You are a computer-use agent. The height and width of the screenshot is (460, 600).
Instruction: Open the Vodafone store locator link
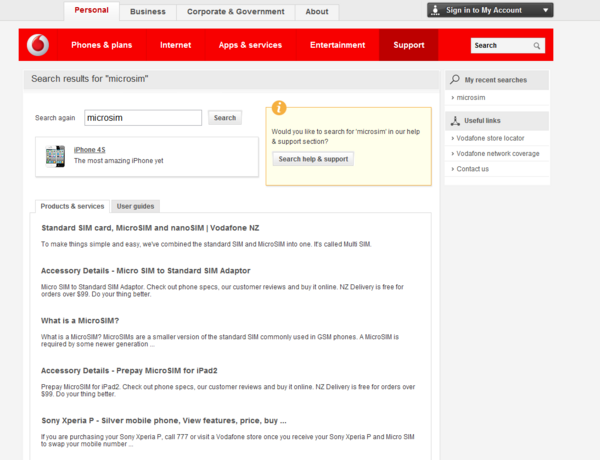coord(490,138)
